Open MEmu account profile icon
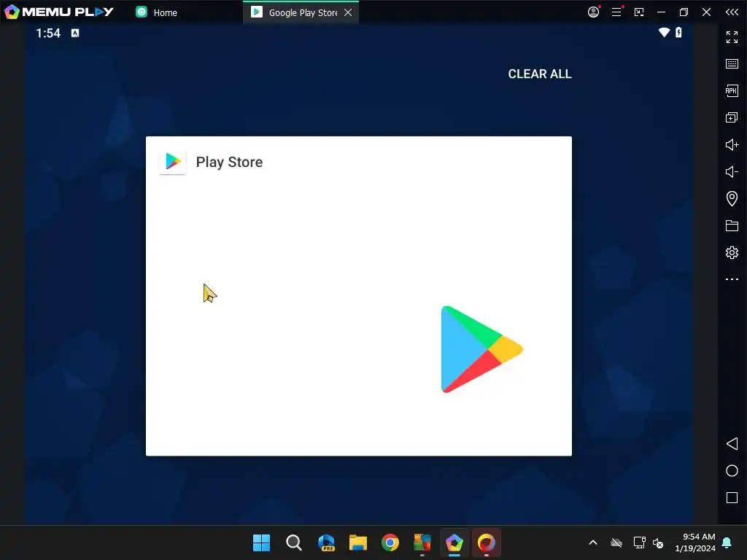 pos(593,12)
